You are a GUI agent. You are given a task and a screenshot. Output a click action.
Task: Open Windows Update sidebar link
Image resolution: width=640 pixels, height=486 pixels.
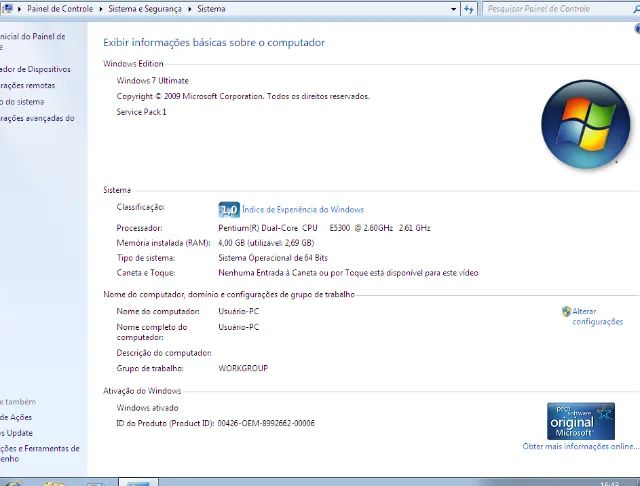16,433
